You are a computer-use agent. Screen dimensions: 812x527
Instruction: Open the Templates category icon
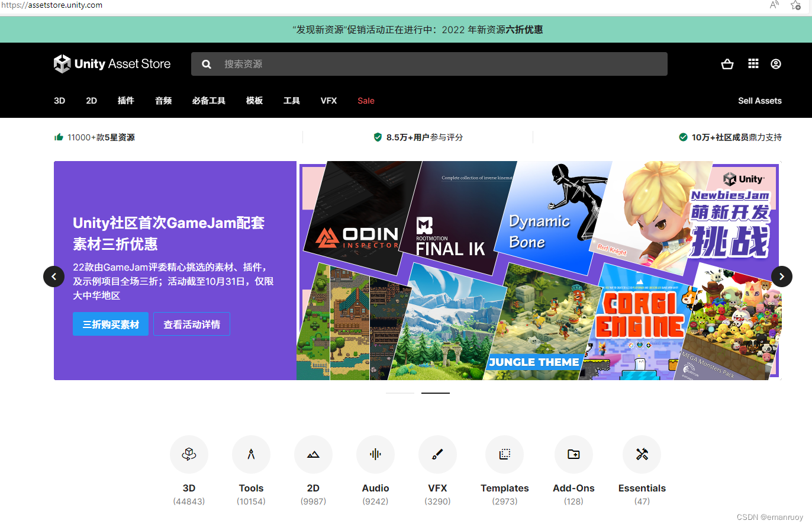[x=504, y=454]
